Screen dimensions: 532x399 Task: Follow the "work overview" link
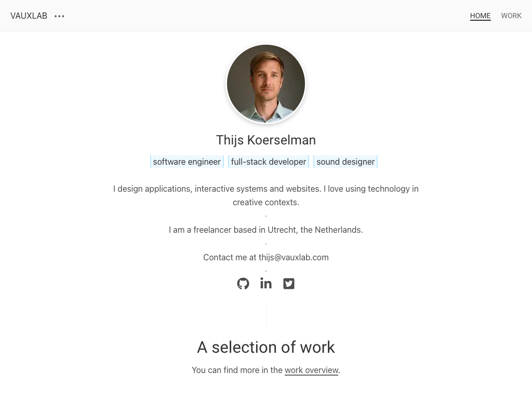point(311,370)
